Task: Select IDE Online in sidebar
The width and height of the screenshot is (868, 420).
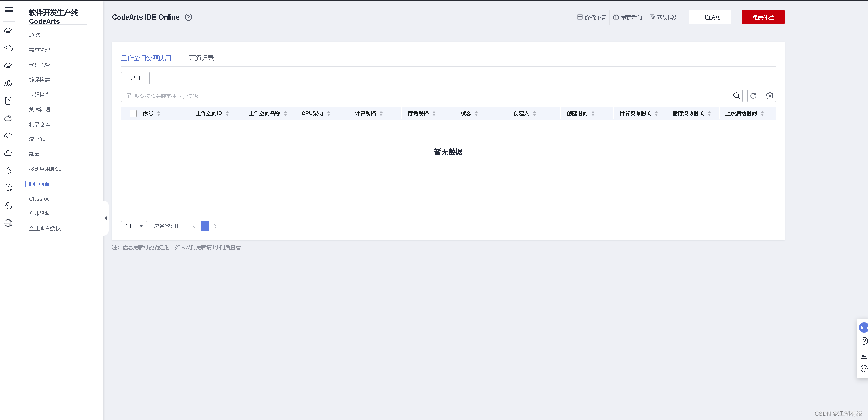Action: (41, 184)
